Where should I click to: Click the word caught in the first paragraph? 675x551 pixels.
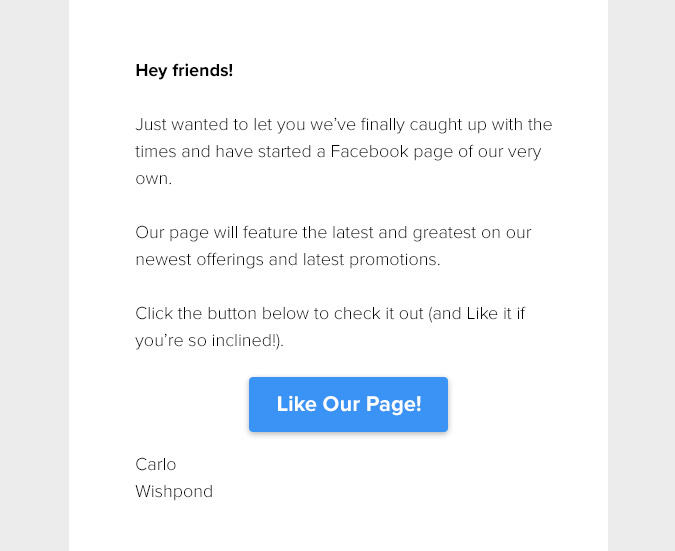[436, 125]
